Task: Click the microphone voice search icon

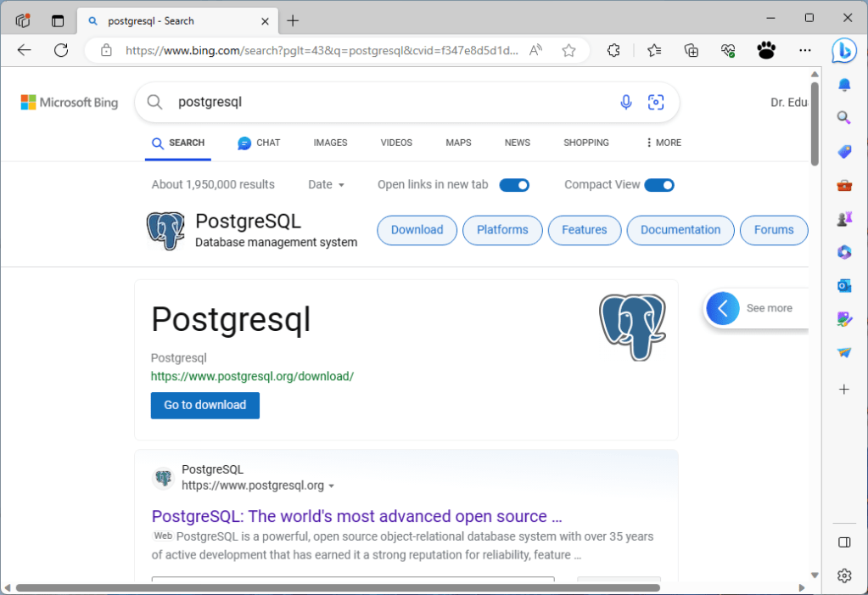Action: [625, 103]
